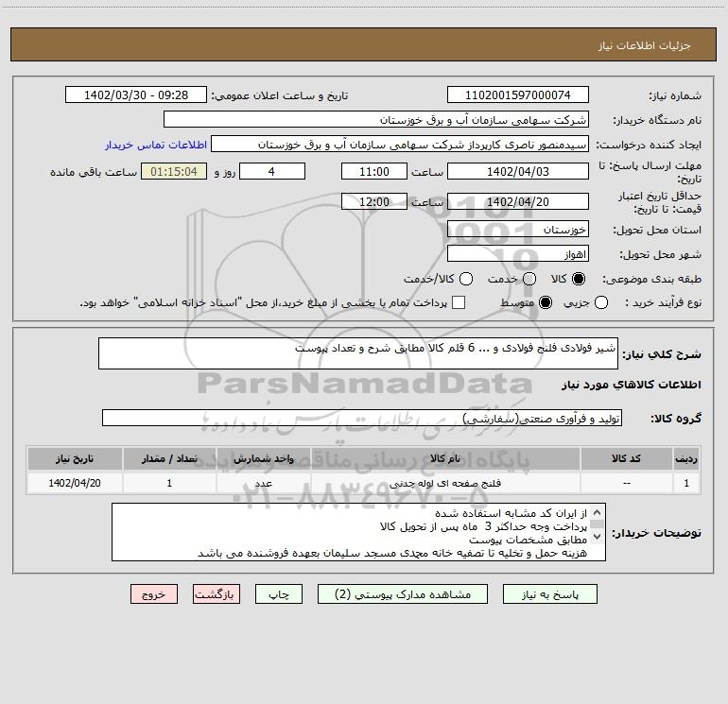Click scroll up arrow in buyer notes
This screenshot has height=704, width=728.
[598, 513]
